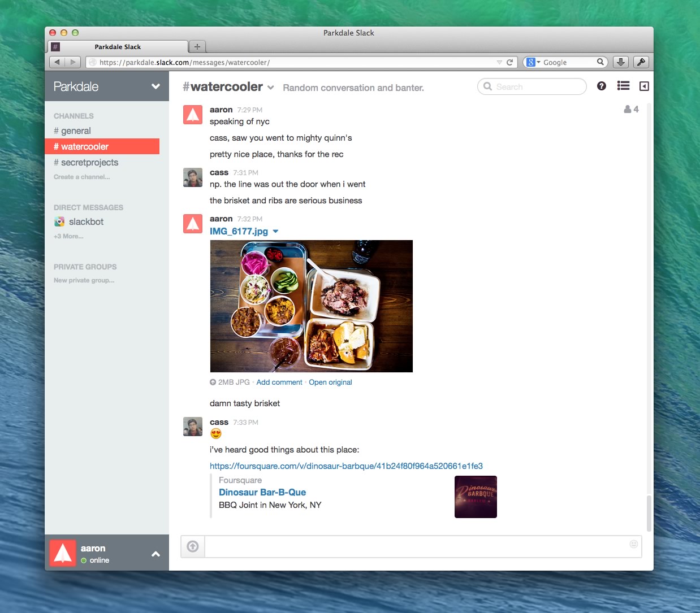The image size is (700, 613).
Task: Show the activity list icon in header
Action: click(x=623, y=86)
